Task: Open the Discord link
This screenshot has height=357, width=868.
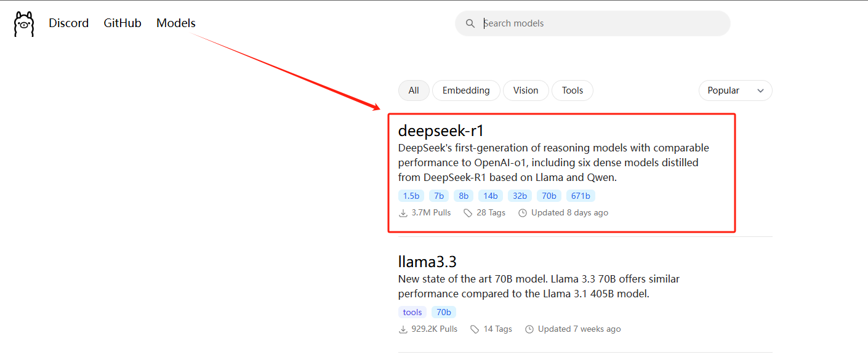Action: 69,23
